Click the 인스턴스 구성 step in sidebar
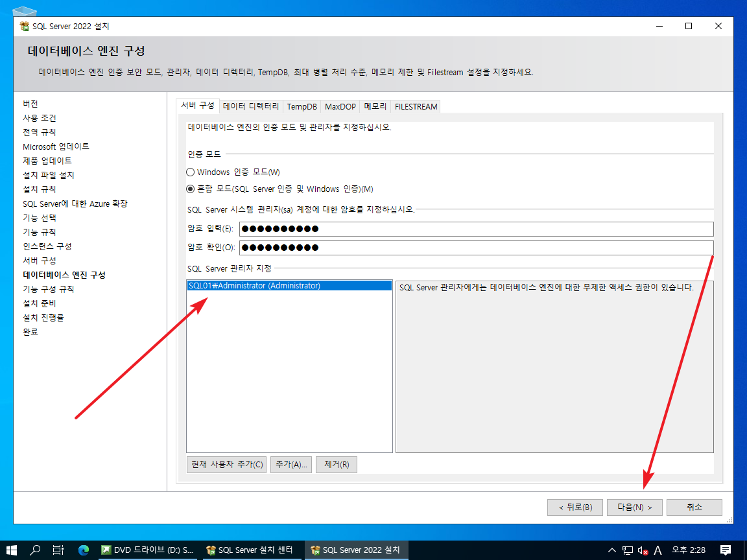747x560 pixels. click(x=47, y=247)
